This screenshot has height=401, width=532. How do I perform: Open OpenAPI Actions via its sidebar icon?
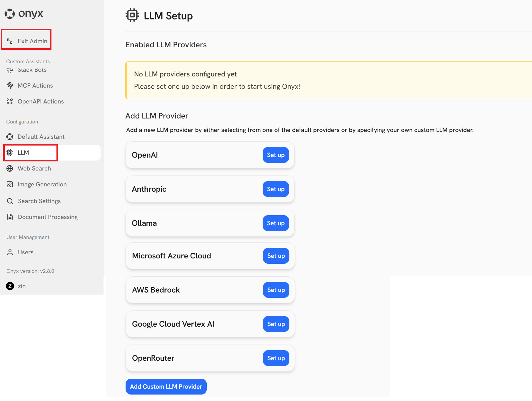pyautogui.click(x=10, y=101)
